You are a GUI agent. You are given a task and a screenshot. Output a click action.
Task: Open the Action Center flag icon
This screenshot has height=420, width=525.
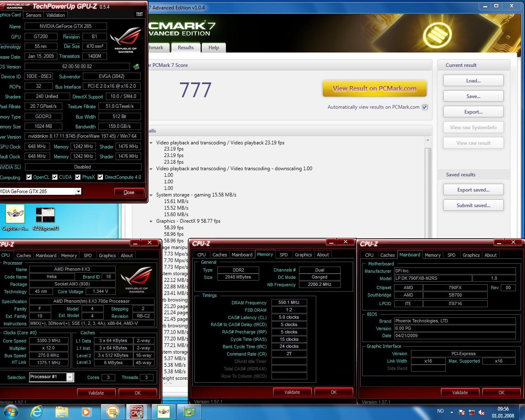[x=462, y=412]
